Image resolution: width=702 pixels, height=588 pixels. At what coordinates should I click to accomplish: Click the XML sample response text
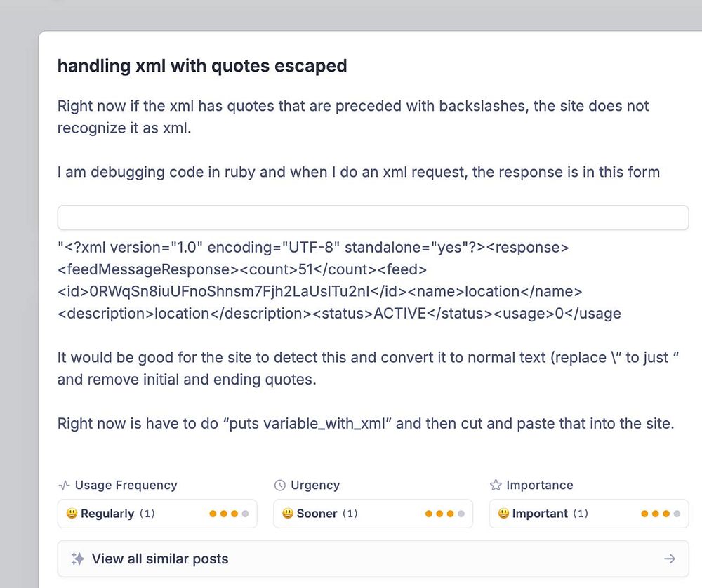click(339, 280)
